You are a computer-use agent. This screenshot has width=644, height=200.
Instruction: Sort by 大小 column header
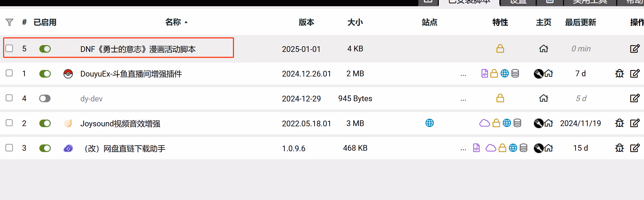[x=355, y=22]
